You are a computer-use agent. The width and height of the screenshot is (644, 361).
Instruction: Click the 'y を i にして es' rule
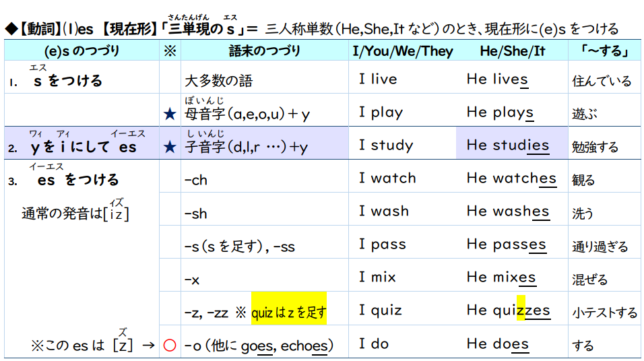pyautogui.click(x=84, y=147)
